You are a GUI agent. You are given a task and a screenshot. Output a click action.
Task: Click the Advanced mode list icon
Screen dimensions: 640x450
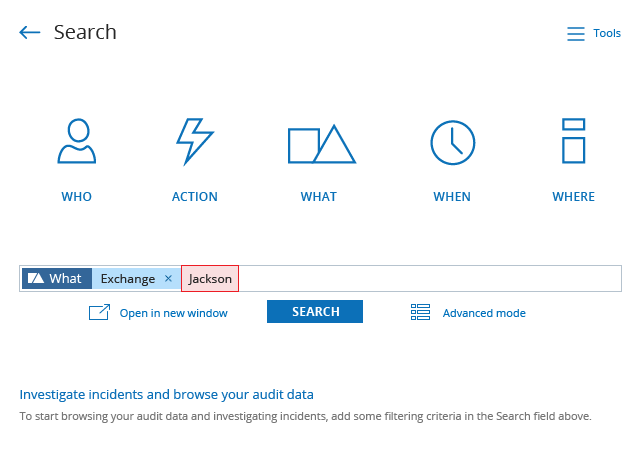420,312
